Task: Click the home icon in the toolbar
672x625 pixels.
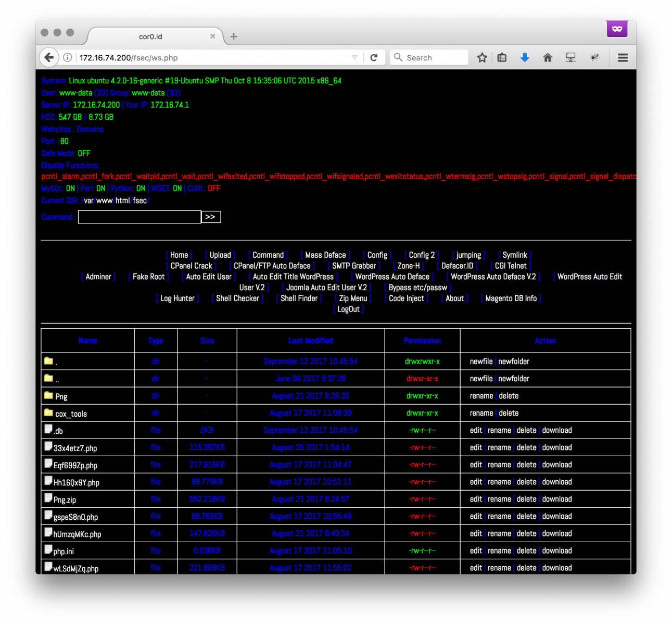Action: [x=548, y=57]
